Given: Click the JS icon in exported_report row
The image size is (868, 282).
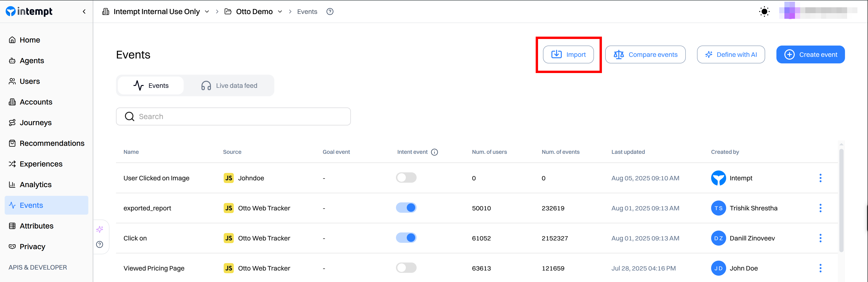Looking at the screenshot, I should (229, 208).
